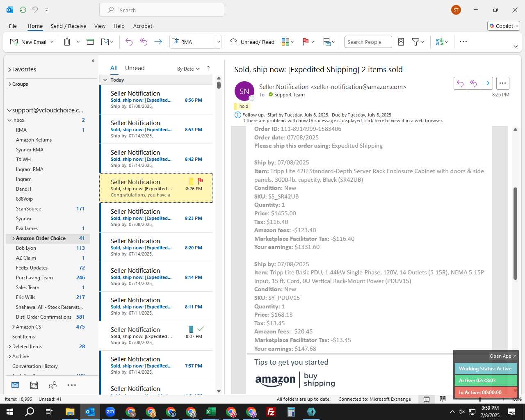The width and height of the screenshot is (525, 420).
Task: Open New Email dropdown arrow
Action: pos(52,42)
